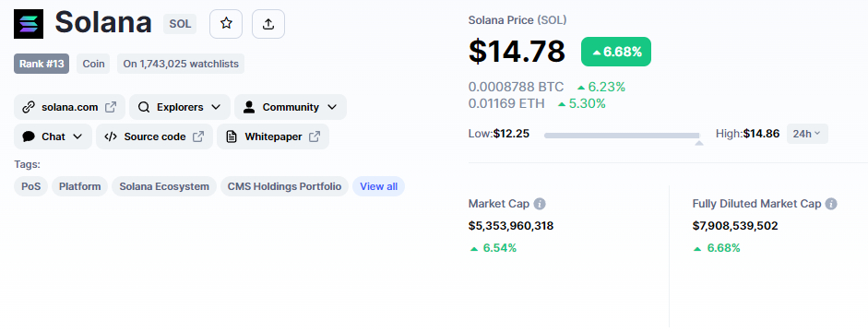868x332 pixels.
Task: Click View all tags
Action: coord(378,186)
